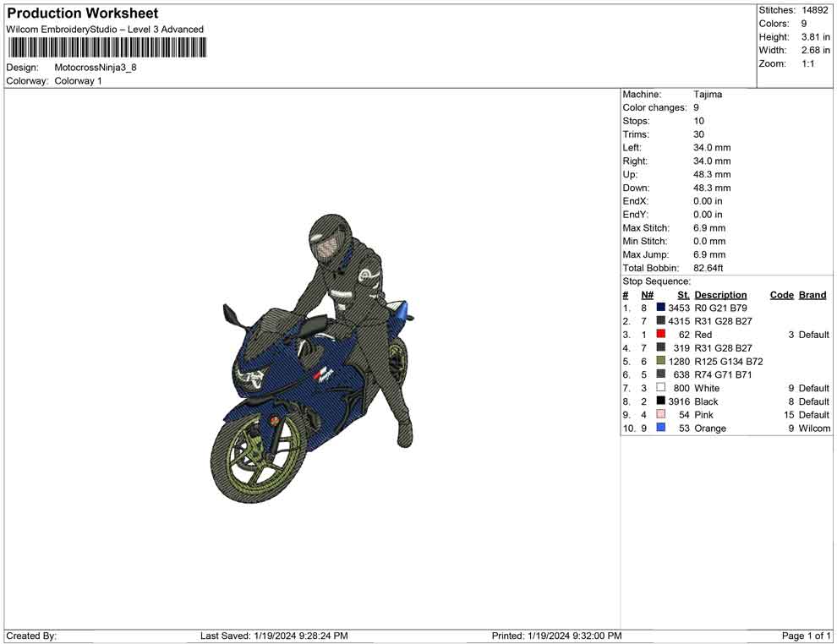Screen dimensions: 837x644
Task: Click the blue swatch for stop 10
Action: click(661, 428)
